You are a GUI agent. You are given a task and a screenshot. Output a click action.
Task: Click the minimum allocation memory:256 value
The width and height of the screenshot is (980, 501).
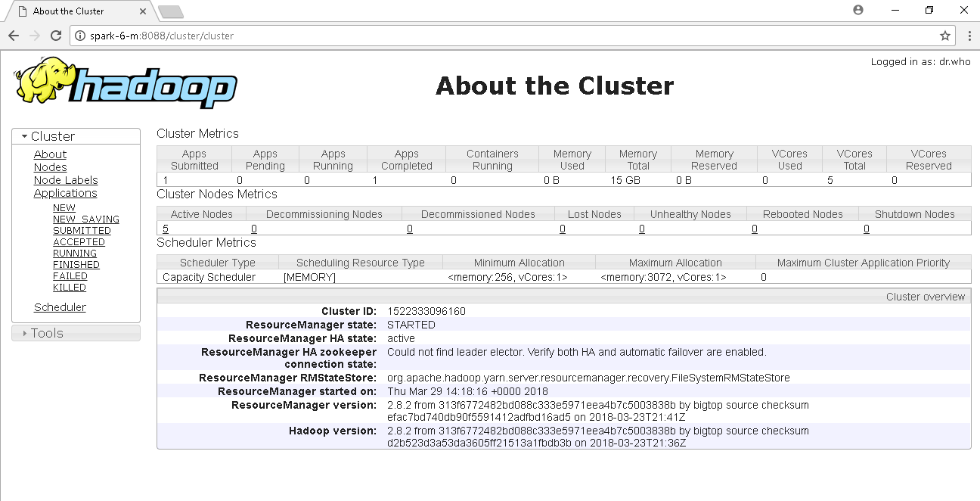pyautogui.click(x=507, y=277)
